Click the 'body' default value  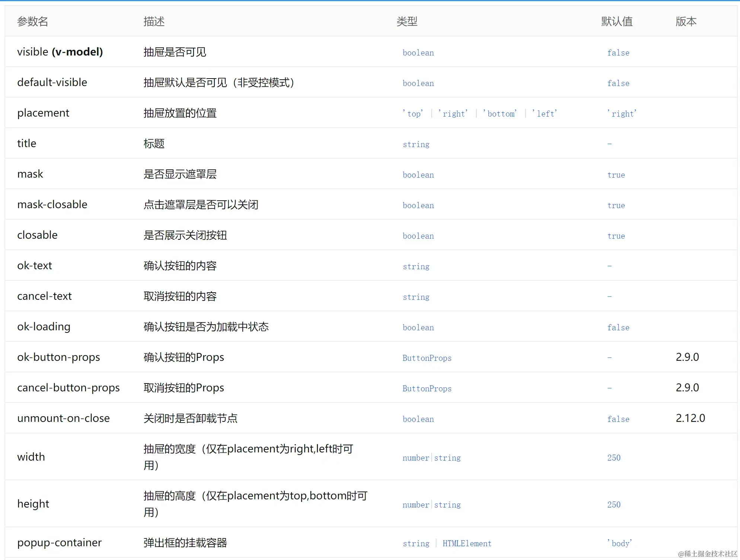point(620,543)
